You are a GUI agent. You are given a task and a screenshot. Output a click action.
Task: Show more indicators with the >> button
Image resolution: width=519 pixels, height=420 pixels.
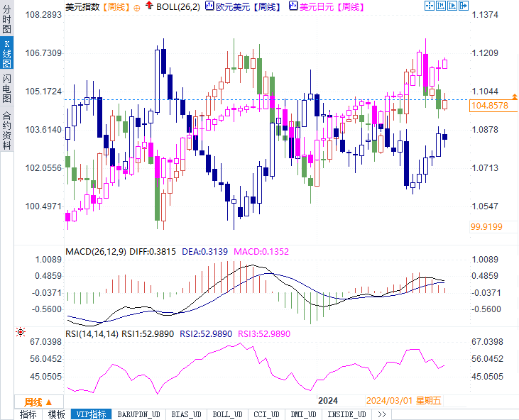[382, 414]
